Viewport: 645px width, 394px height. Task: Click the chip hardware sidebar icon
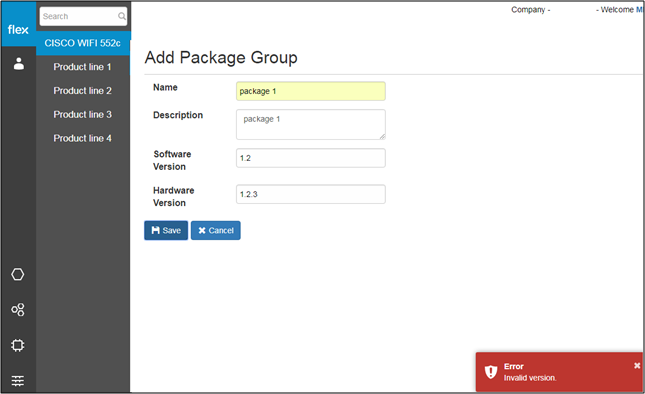tap(18, 345)
